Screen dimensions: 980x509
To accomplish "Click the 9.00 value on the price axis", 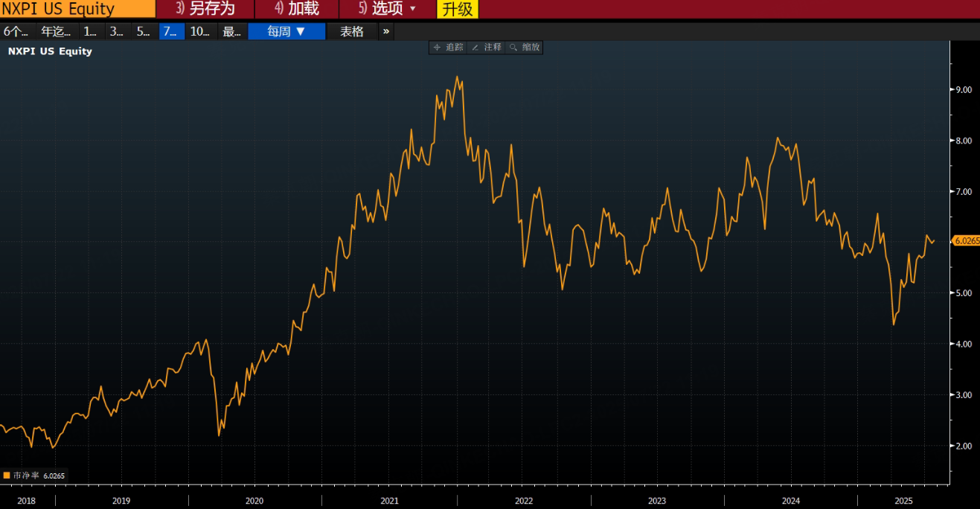I will click(x=964, y=89).
